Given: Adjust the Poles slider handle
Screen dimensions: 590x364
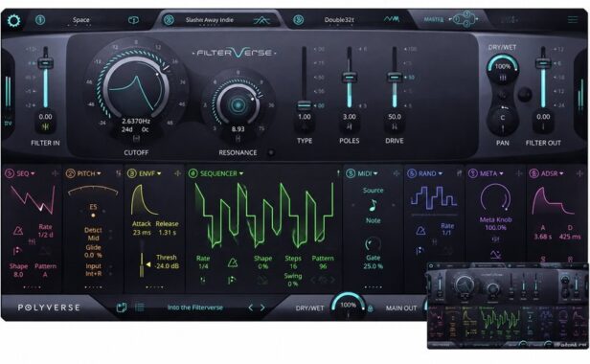Looking at the screenshot, I should click(x=350, y=78).
